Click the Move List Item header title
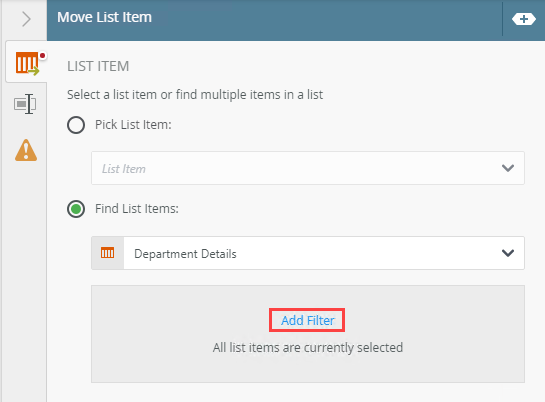545x402 pixels. pos(104,17)
